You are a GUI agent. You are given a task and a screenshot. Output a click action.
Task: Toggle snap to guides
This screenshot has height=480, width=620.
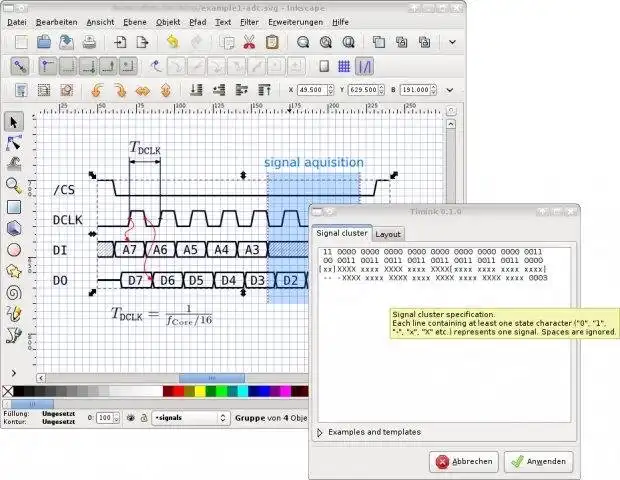pos(365,66)
